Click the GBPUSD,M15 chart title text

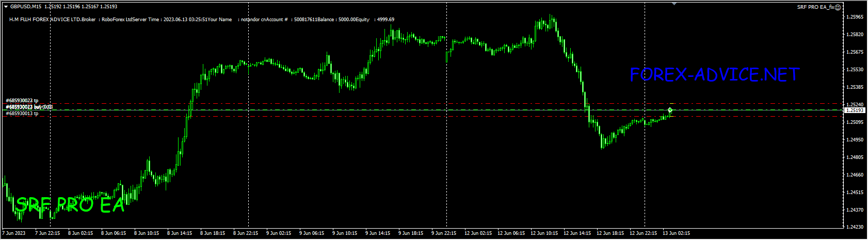(26, 7)
